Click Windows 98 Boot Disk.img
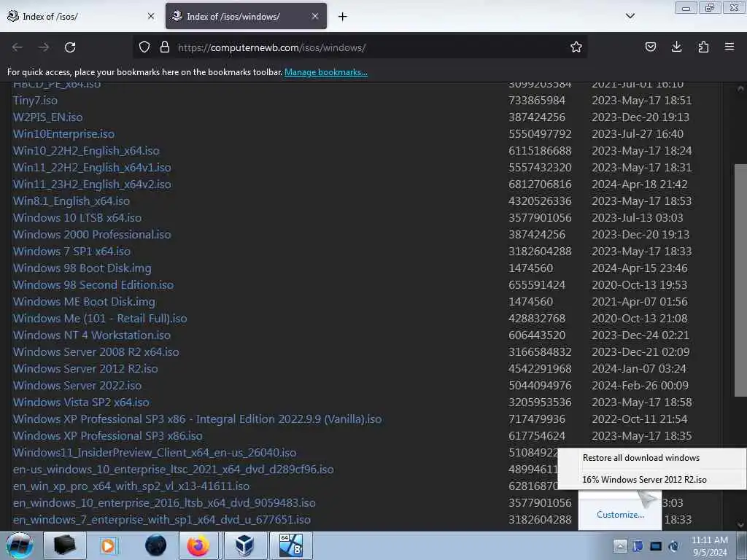The image size is (747, 560). 82,268
